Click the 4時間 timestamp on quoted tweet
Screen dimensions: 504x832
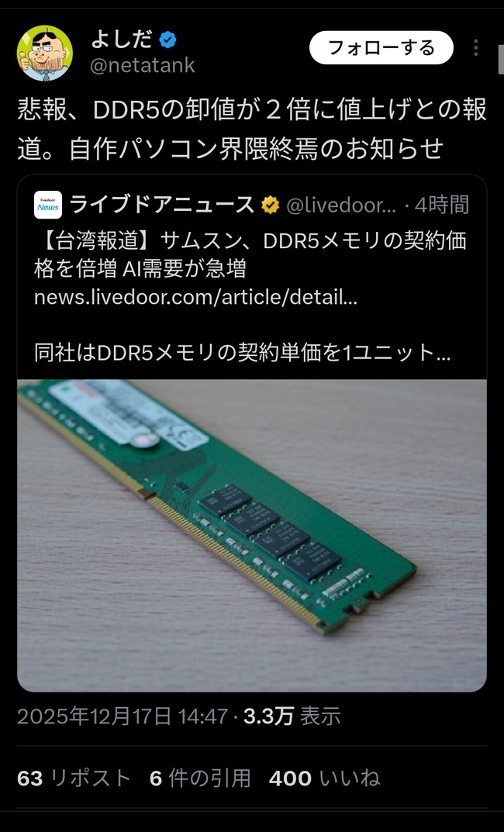pos(441,205)
